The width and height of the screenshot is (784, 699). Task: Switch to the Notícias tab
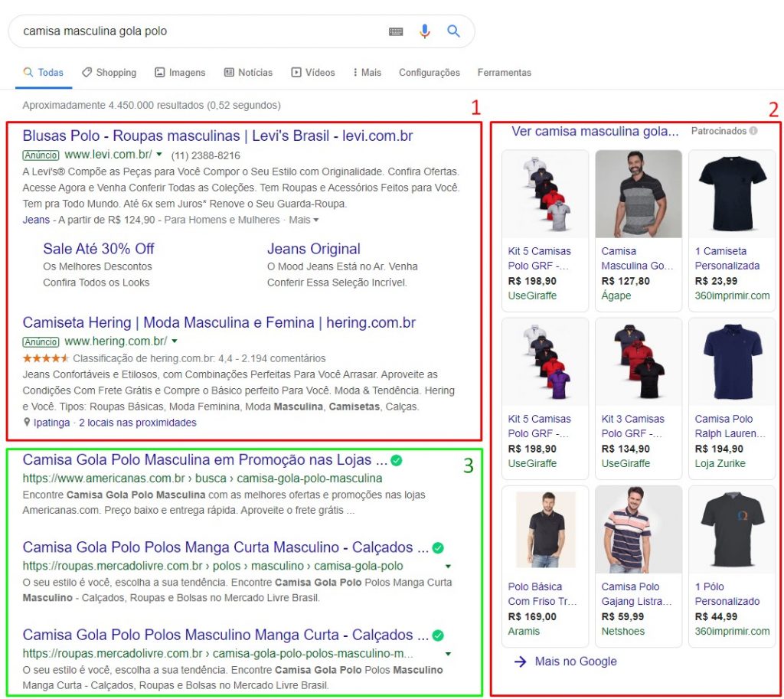[249, 73]
